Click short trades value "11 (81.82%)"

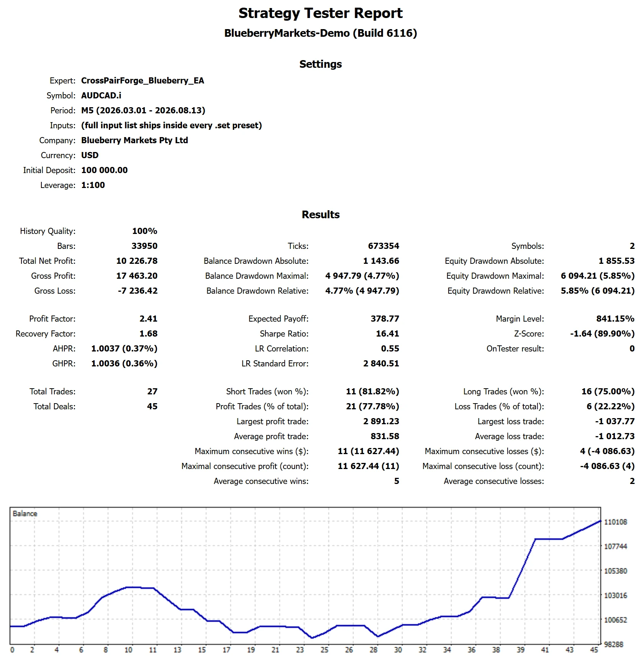click(372, 392)
